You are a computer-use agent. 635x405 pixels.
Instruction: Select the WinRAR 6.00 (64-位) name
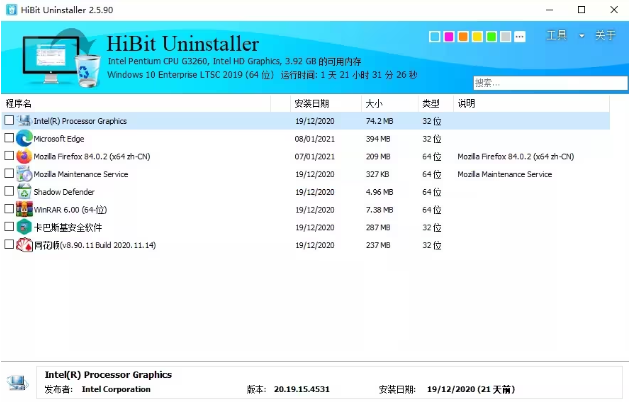click(x=70, y=210)
